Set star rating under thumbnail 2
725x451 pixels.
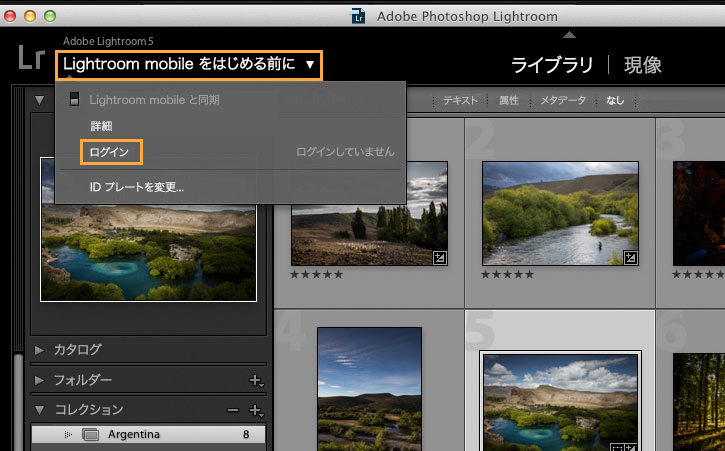point(507,275)
